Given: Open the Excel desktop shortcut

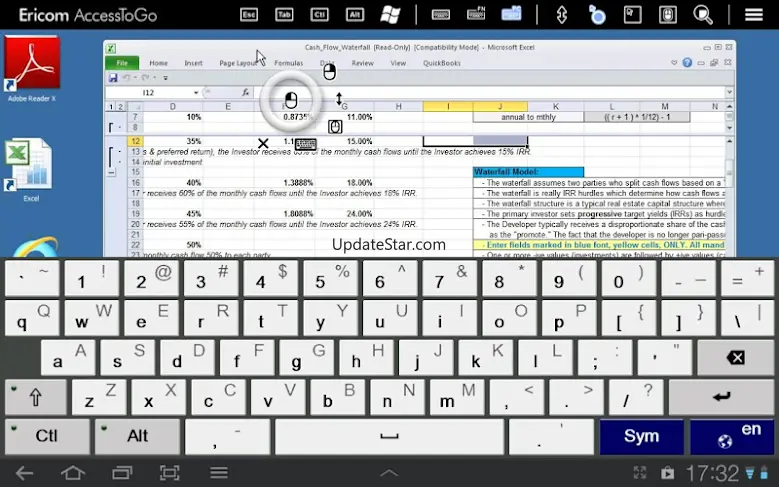Looking at the screenshot, I should coord(30,170).
